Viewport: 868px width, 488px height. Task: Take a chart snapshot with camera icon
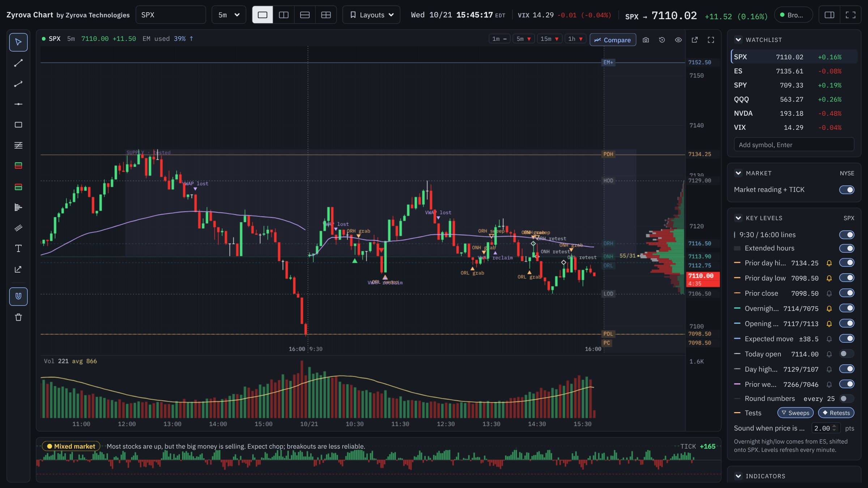646,40
